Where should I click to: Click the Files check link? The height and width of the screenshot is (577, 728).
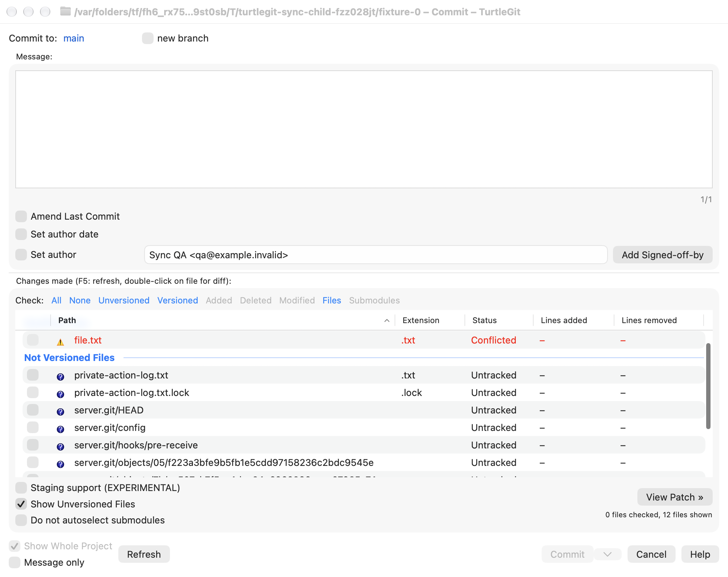[x=332, y=301]
